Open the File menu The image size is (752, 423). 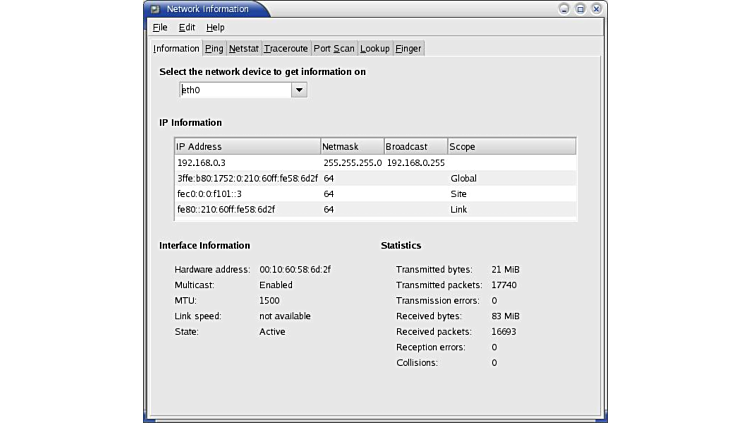160,28
